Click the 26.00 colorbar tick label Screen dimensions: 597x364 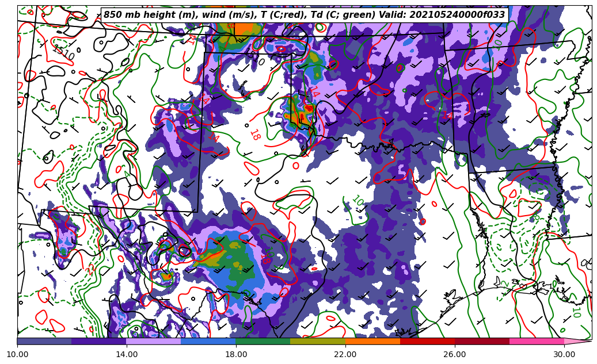[x=455, y=354]
